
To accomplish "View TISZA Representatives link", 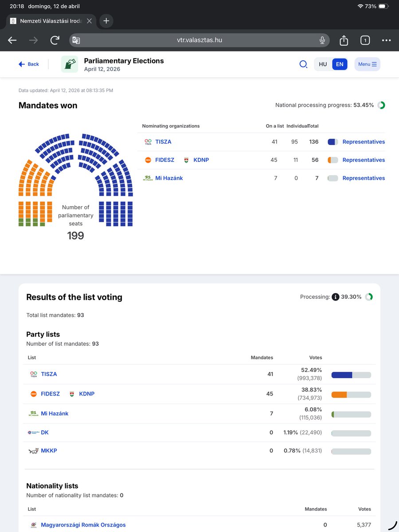I will (x=364, y=142).
